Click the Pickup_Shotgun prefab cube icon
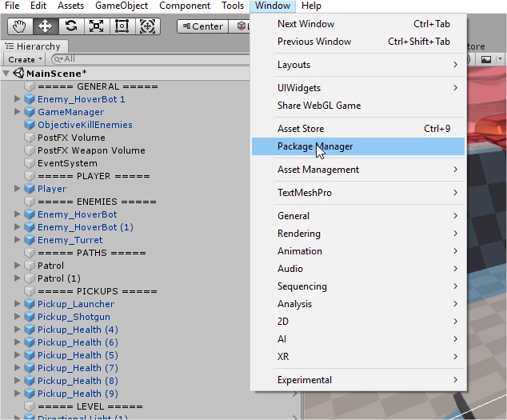This screenshot has height=420, width=507. pyautogui.click(x=30, y=317)
